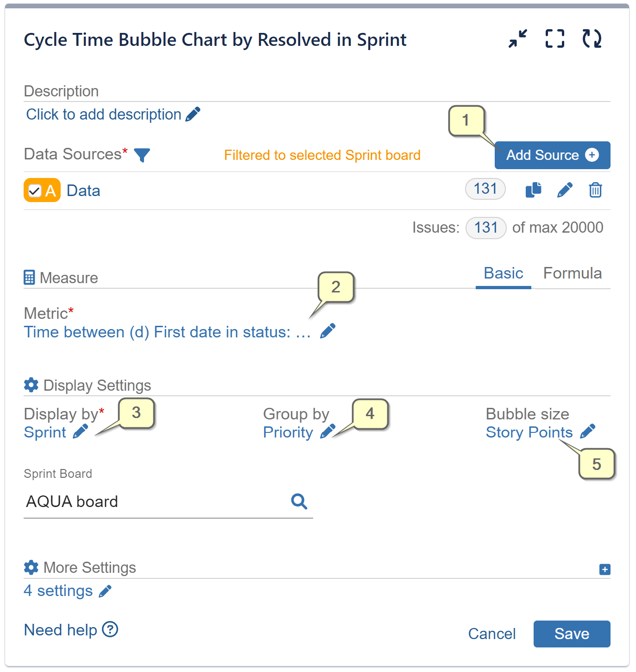The width and height of the screenshot is (636, 672).
Task: Edit the Group by Priority setting
Action: [328, 431]
